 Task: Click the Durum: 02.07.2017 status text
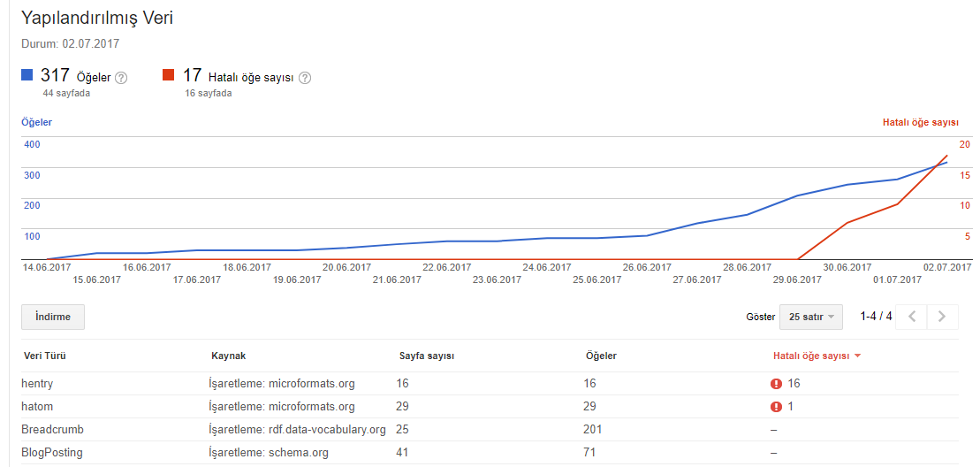(x=70, y=43)
